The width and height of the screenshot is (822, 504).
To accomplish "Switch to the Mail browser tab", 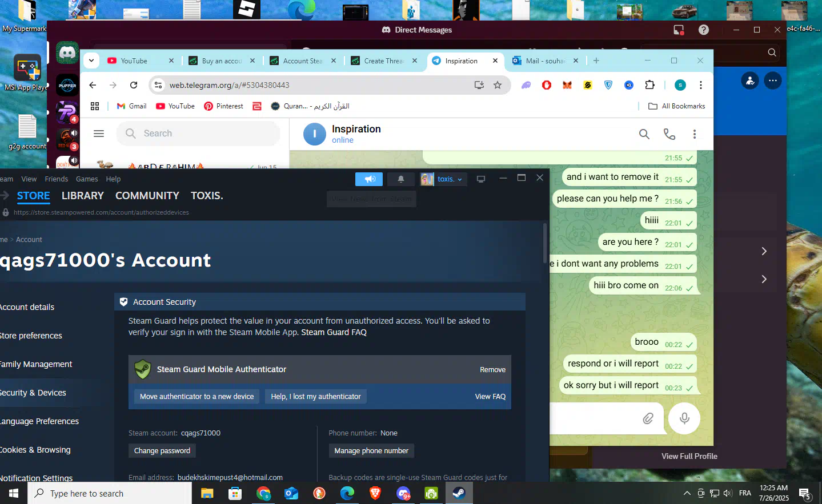I will click(546, 61).
